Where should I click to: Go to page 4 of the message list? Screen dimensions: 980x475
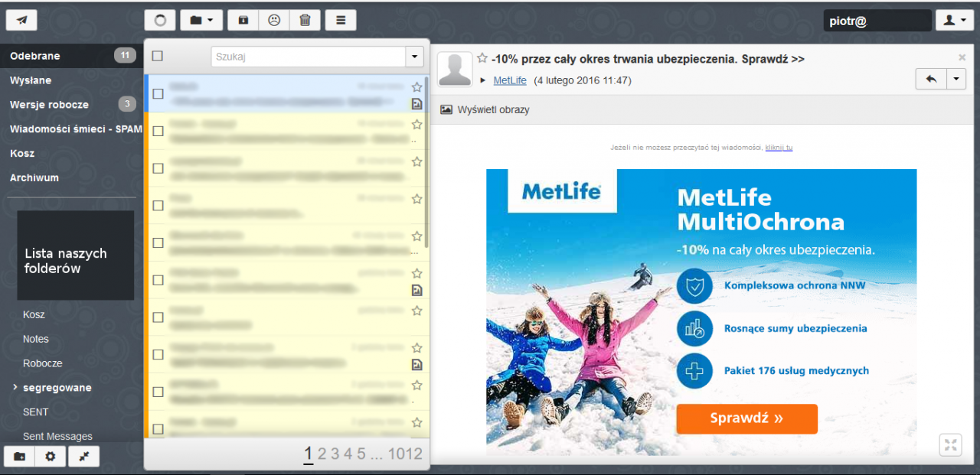[x=348, y=454]
